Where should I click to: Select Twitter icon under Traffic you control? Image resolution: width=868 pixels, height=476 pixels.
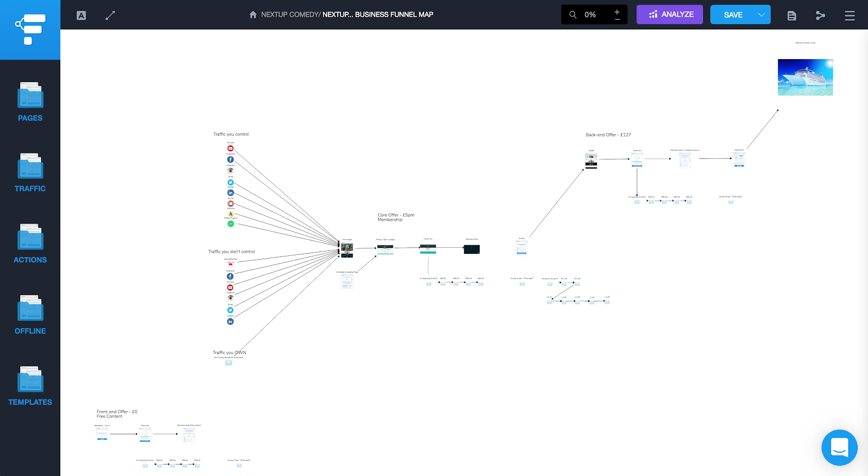[x=231, y=182]
